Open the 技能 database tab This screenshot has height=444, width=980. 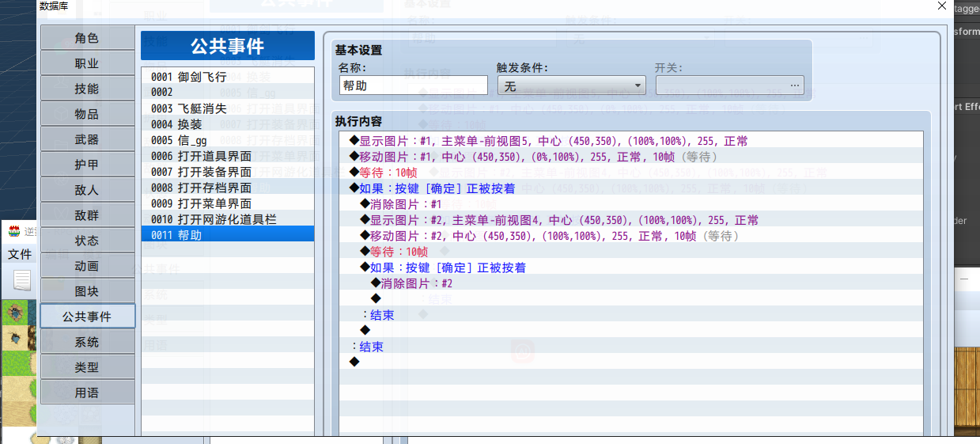(87, 89)
